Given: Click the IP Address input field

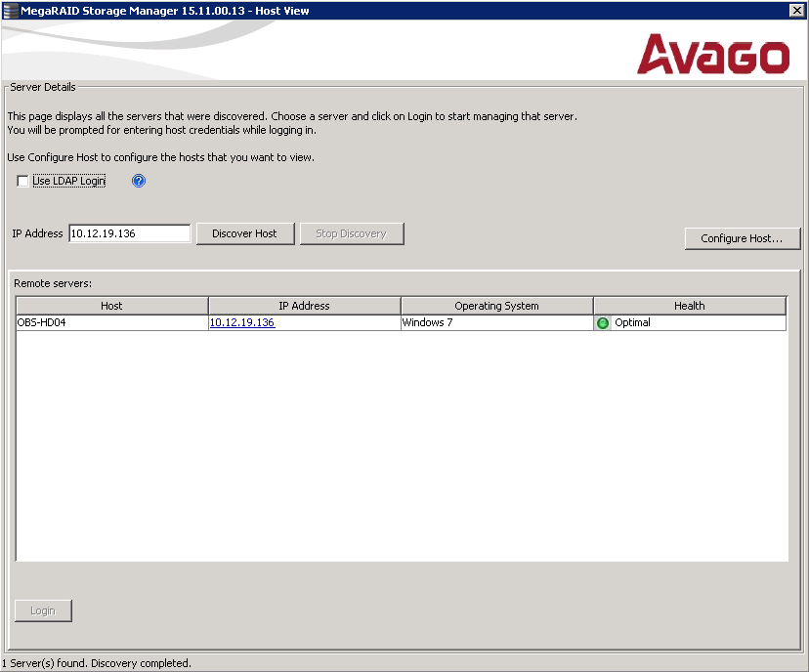Looking at the screenshot, I should click(130, 233).
